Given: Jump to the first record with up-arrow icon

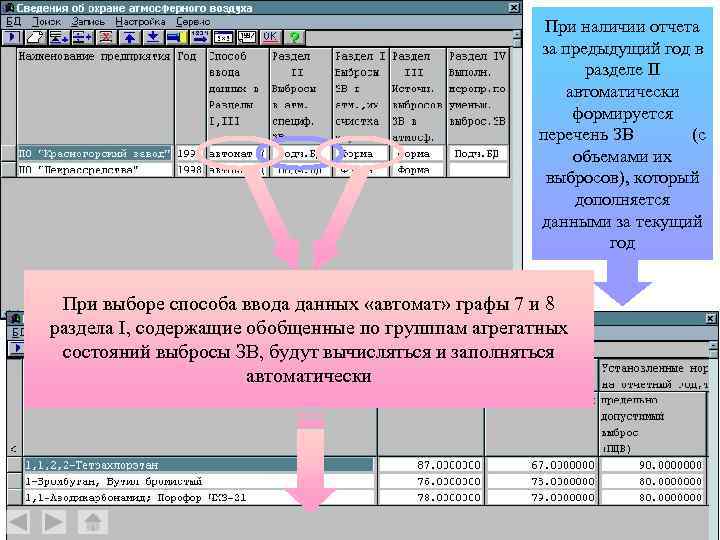Looking at the screenshot, I should click(129, 37).
